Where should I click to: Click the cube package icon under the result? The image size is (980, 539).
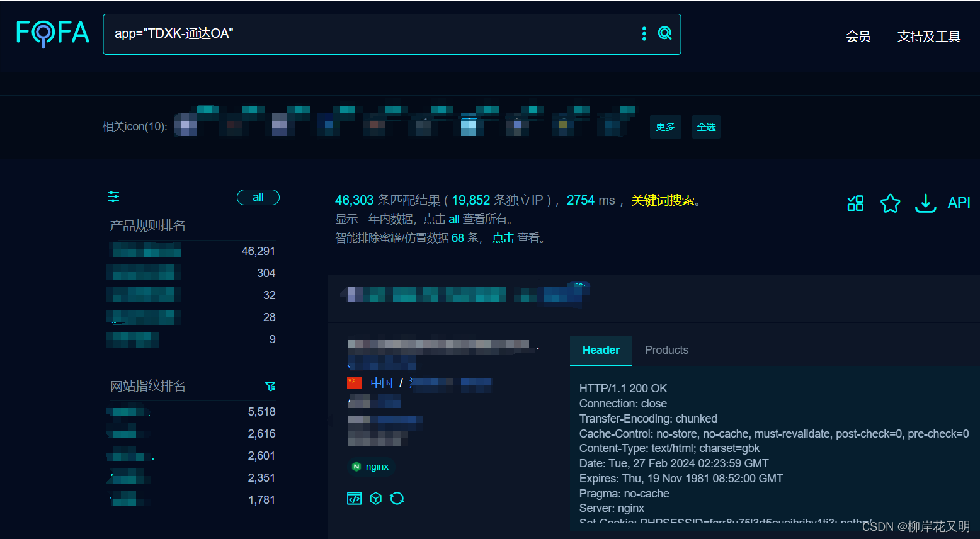tap(376, 499)
